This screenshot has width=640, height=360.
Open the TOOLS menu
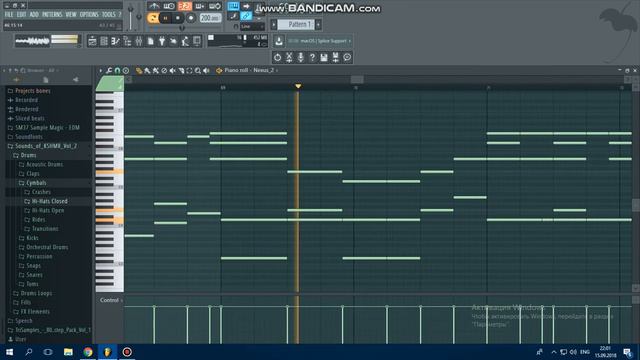tap(109, 14)
